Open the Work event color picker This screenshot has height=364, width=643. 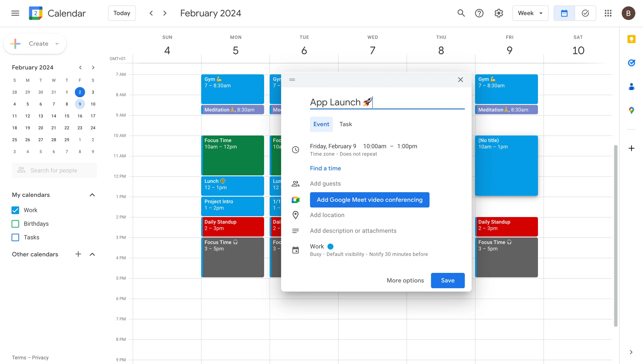[x=330, y=246]
